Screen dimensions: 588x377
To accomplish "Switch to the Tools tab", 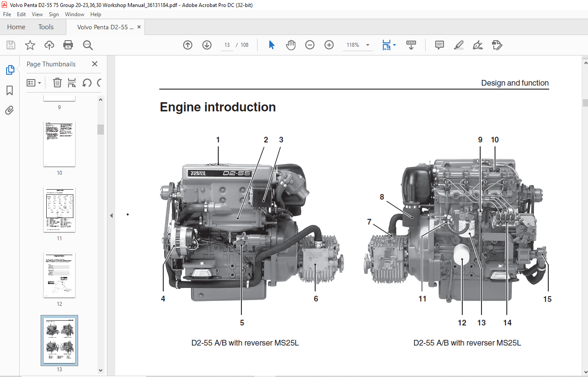I will [46, 27].
